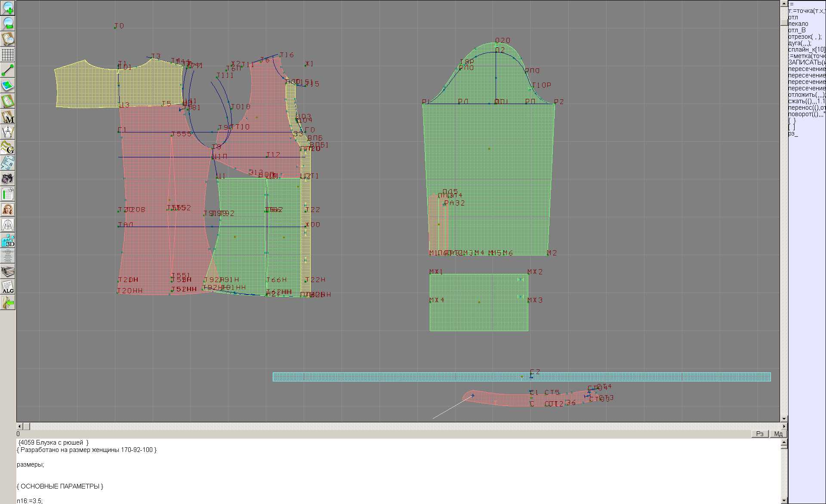826x504 pixels.
Task: Click the Рз button
Action: pos(760,433)
